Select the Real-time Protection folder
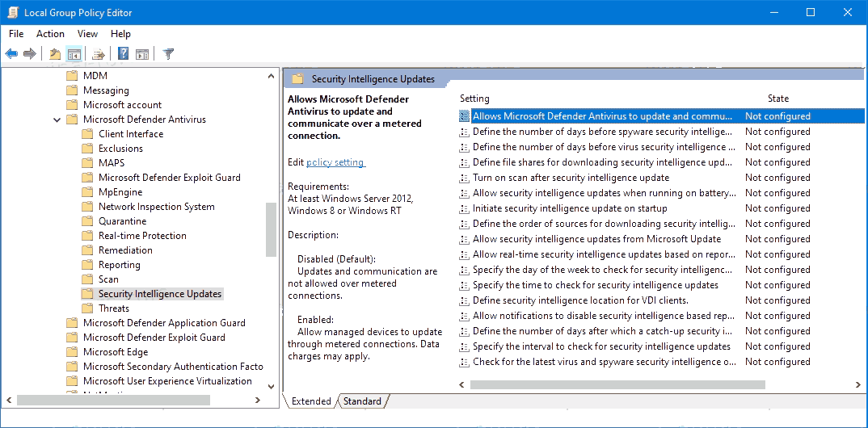The height and width of the screenshot is (428, 868). pyautogui.click(x=142, y=236)
